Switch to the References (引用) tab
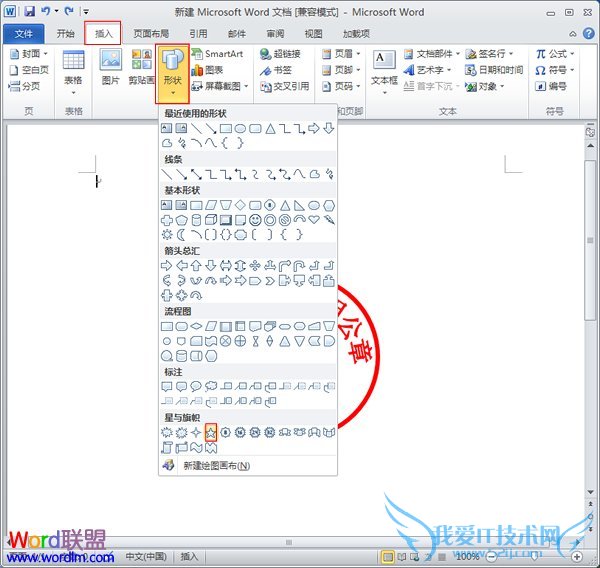This screenshot has width=600, height=568. (198, 34)
